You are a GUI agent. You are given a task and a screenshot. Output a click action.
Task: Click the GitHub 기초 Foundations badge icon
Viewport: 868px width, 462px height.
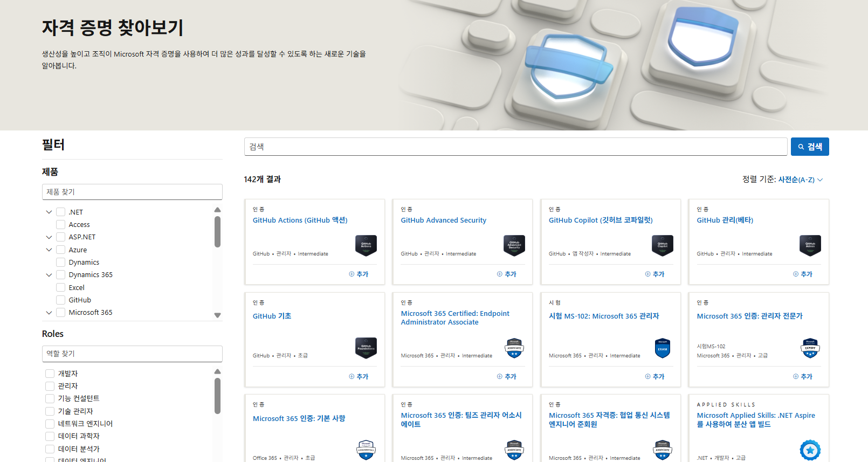[366, 348]
